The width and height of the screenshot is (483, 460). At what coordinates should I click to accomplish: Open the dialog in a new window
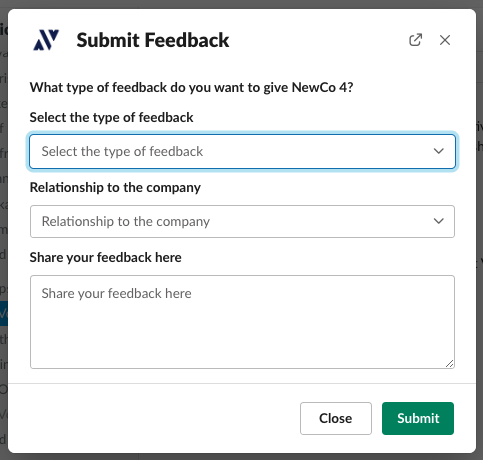point(415,40)
